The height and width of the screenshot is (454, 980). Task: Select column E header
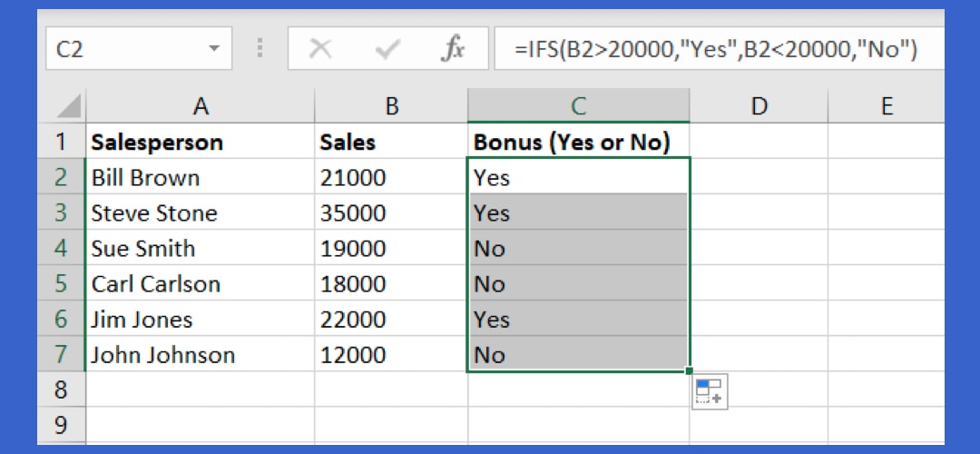(887, 106)
